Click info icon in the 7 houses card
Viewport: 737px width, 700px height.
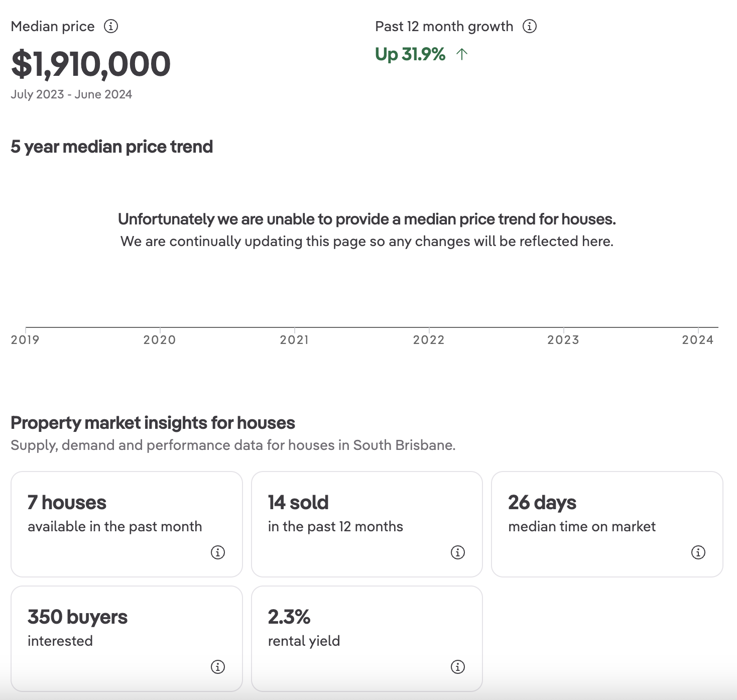coord(218,552)
